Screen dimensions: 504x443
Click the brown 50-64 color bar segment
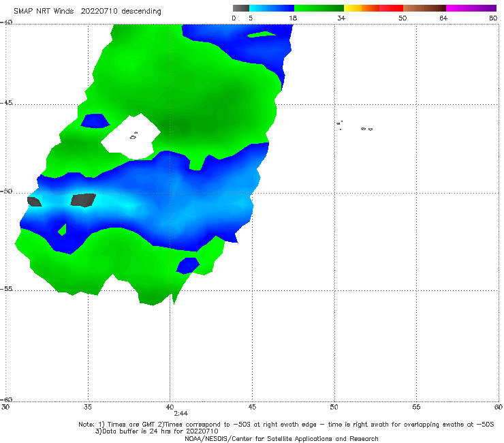click(424, 8)
